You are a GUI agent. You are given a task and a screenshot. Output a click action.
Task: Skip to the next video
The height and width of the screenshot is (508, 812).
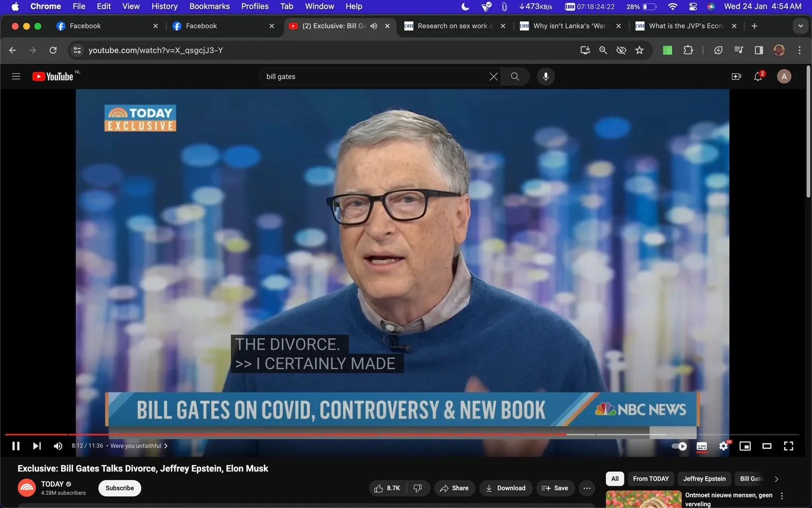36,446
